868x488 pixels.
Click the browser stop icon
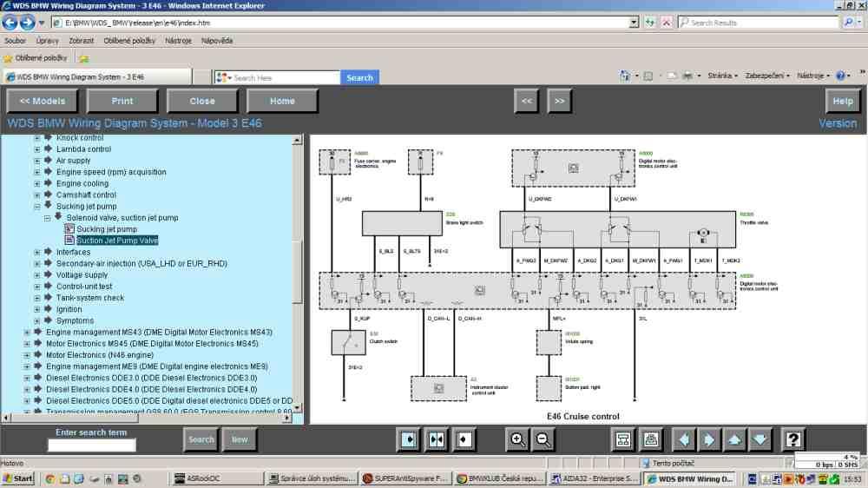click(666, 23)
